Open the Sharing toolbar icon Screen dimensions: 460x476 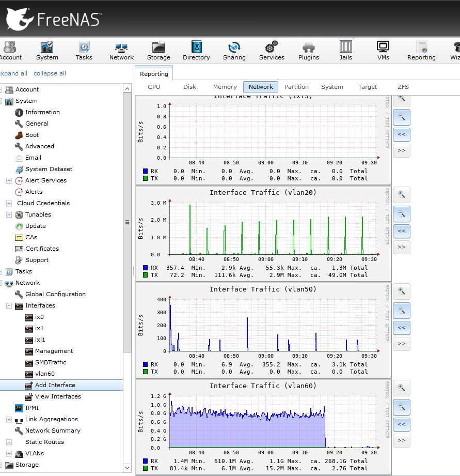tap(234, 51)
